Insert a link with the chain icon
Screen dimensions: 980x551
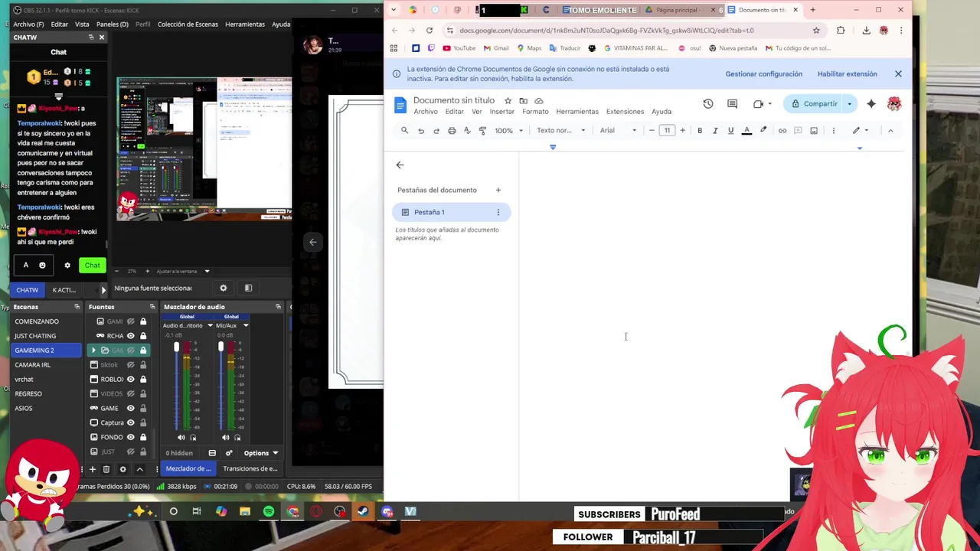pos(782,131)
